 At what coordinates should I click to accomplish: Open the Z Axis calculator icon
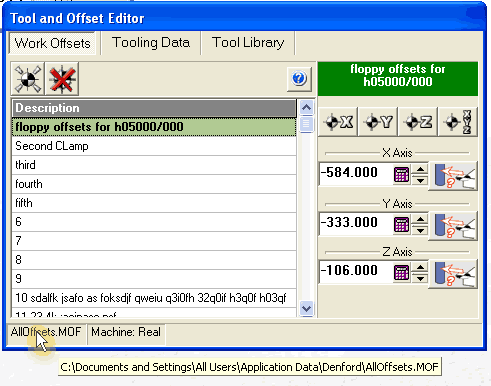pyautogui.click(x=401, y=272)
